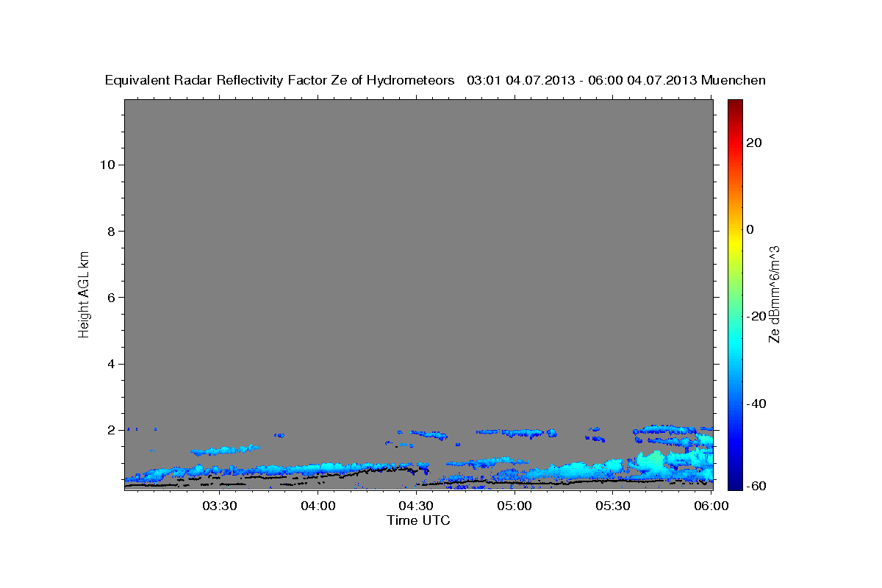Click the '03:30' time tick label
The width and height of the screenshot is (882, 588).
coord(219,506)
